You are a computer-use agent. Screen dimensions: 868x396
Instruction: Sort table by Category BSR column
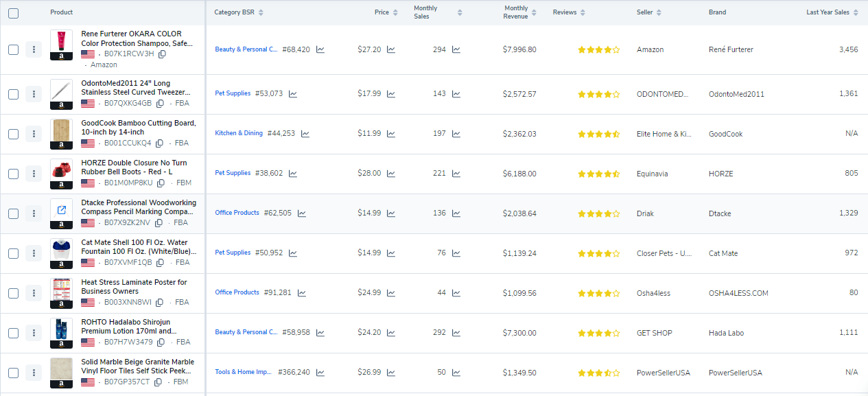click(x=261, y=12)
